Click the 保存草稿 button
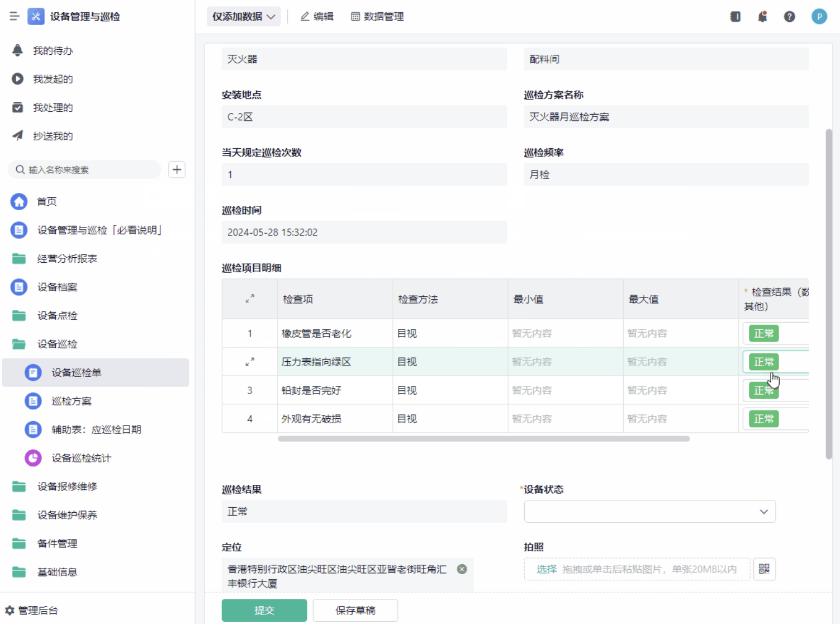840x624 pixels. tap(355, 611)
